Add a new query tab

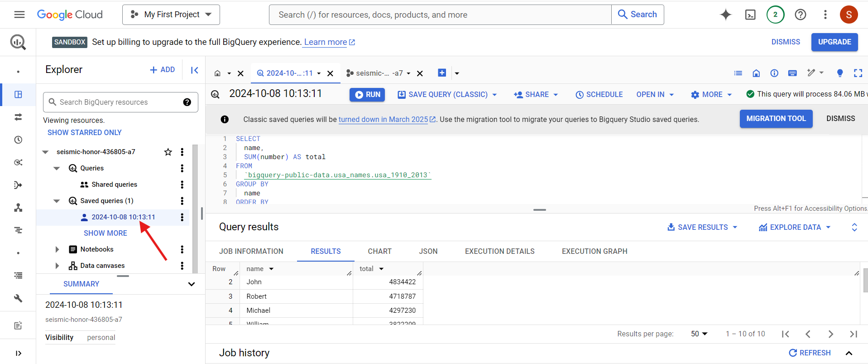tap(442, 73)
